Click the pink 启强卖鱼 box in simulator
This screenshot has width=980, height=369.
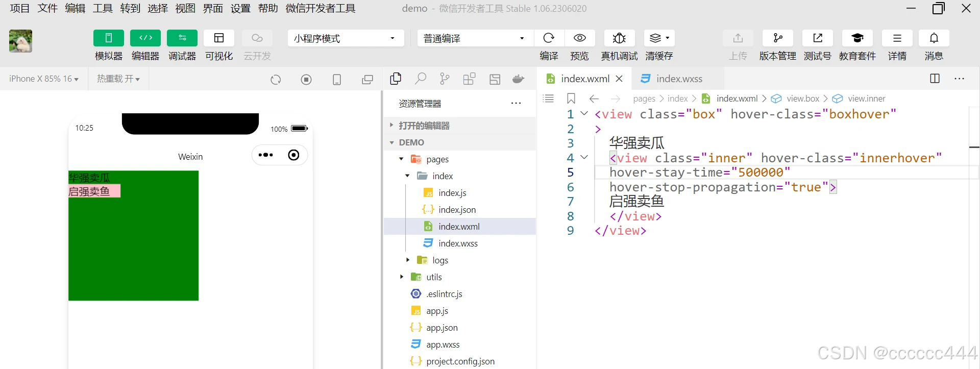coord(94,191)
